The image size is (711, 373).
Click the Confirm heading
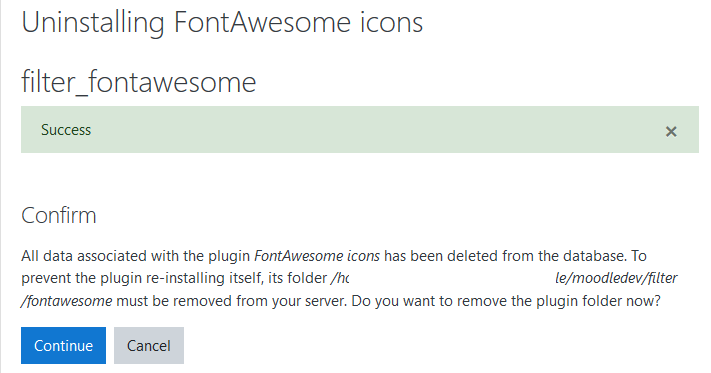58,215
